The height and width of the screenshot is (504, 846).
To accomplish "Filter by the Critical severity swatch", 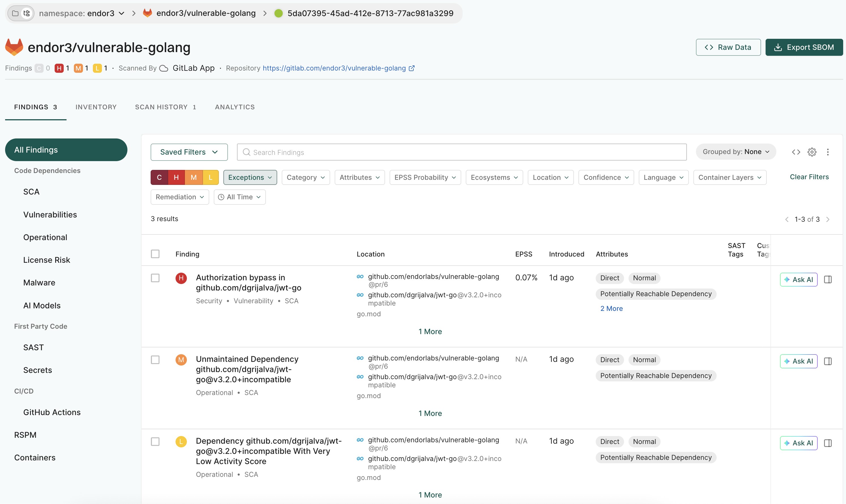I will (x=159, y=177).
